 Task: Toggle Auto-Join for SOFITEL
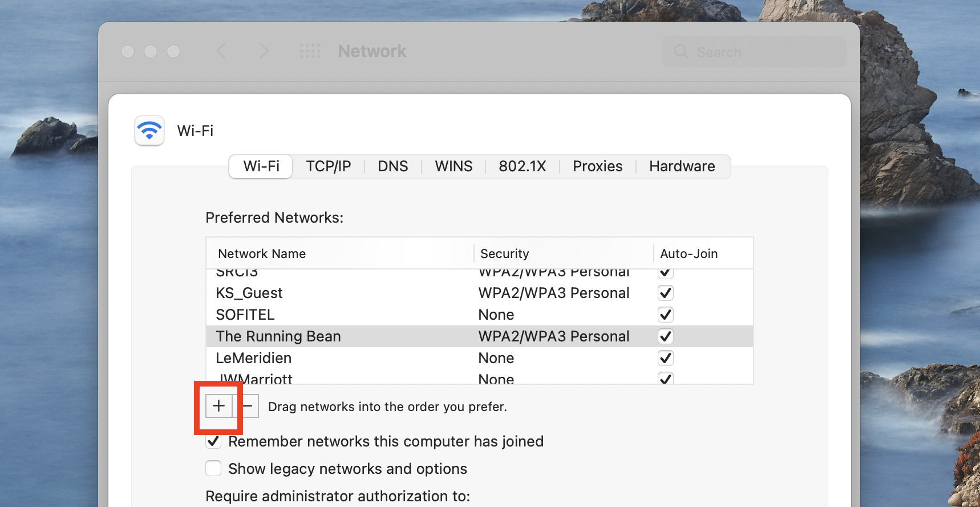[665, 315]
